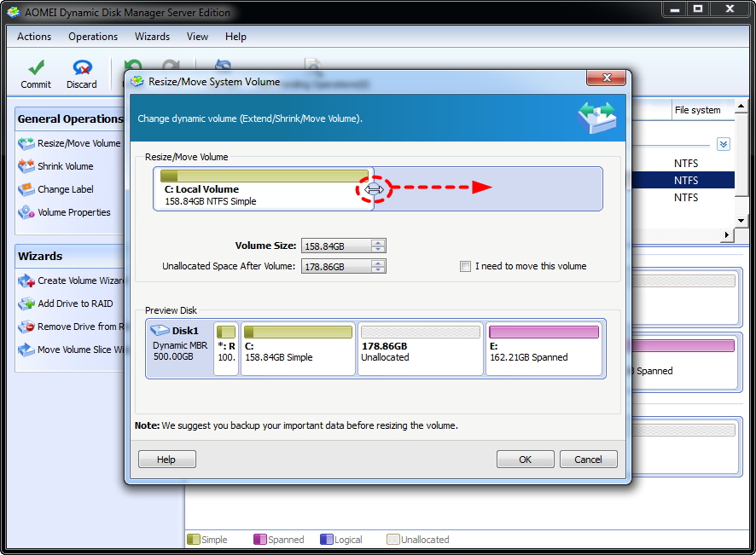Click the General Operations panel header
Image resolution: width=756 pixels, height=555 pixels.
click(x=70, y=119)
